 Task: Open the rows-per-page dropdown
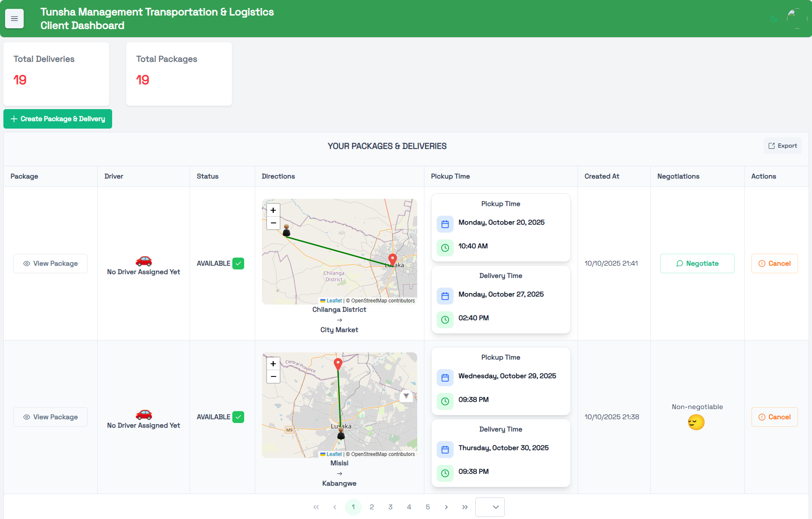[x=490, y=507]
